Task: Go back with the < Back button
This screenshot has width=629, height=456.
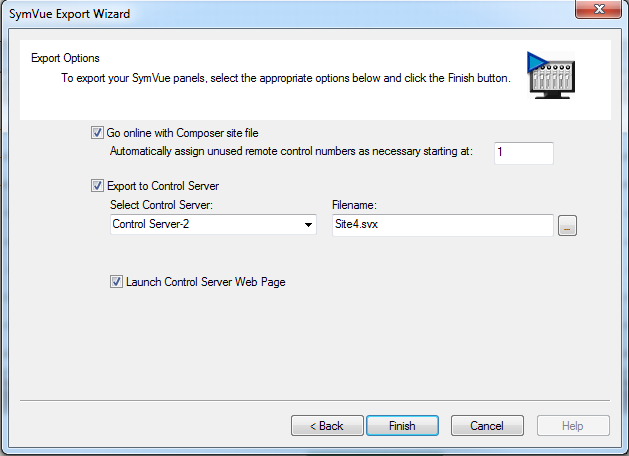Action: point(327,426)
